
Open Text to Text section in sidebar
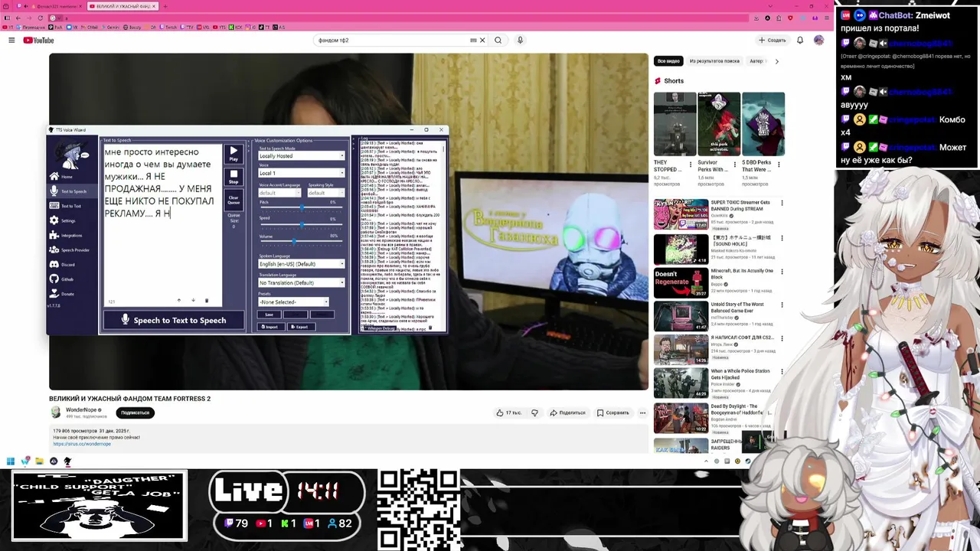coord(72,206)
